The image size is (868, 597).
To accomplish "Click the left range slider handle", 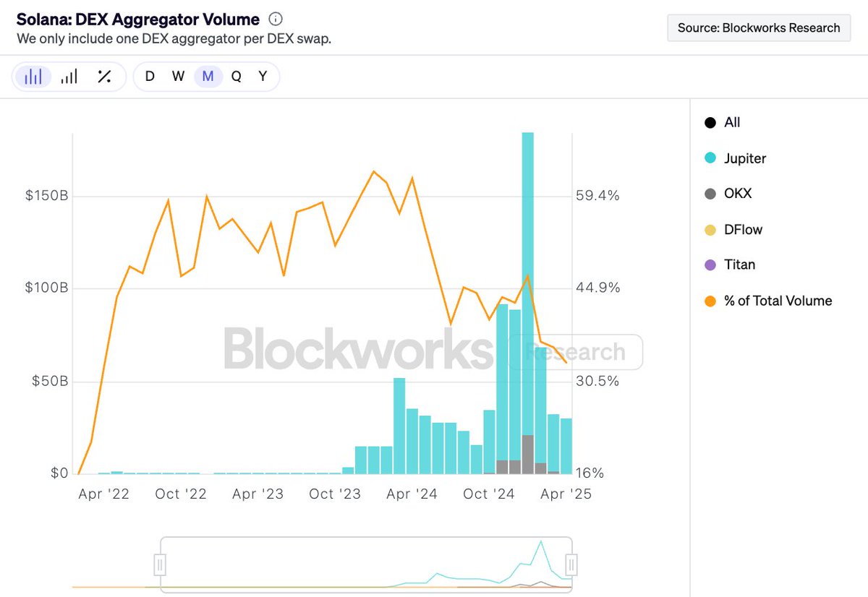I will pos(161,564).
